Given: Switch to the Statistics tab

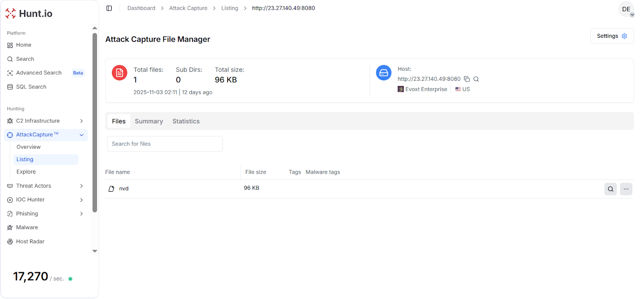Looking at the screenshot, I should pyautogui.click(x=186, y=121).
